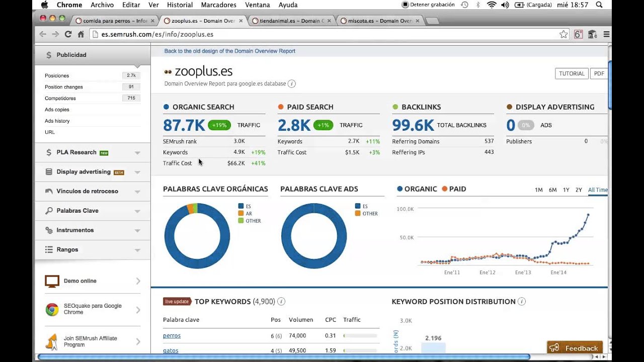Click the Publicidad dollar sign icon
Viewport: 644px width, 362px height.
[x=49, y=55]
